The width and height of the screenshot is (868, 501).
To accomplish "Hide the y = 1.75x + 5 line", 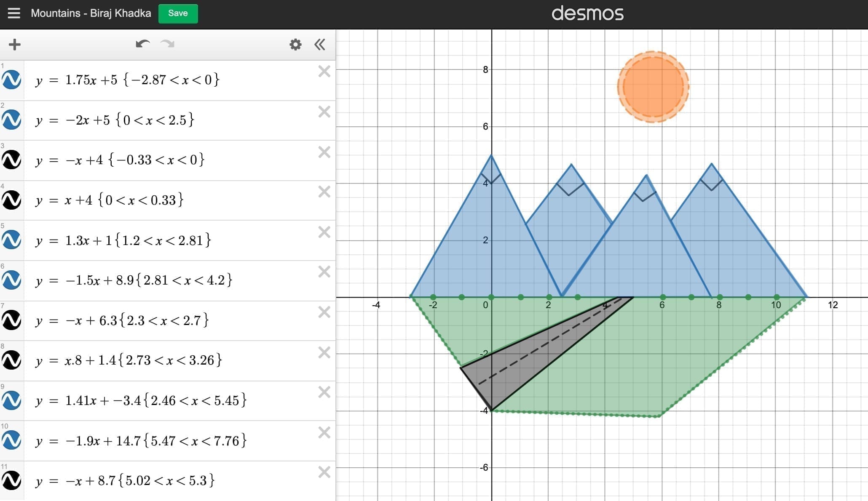I will (11, 80).
